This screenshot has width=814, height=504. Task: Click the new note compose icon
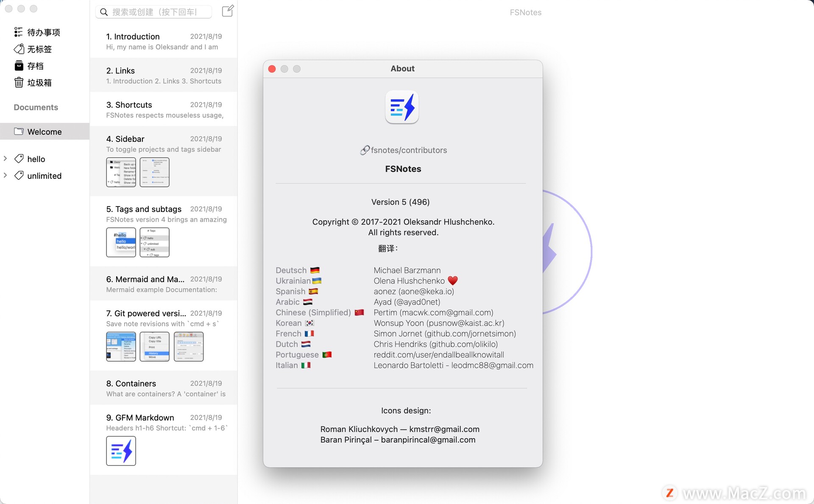pos(228,11)
